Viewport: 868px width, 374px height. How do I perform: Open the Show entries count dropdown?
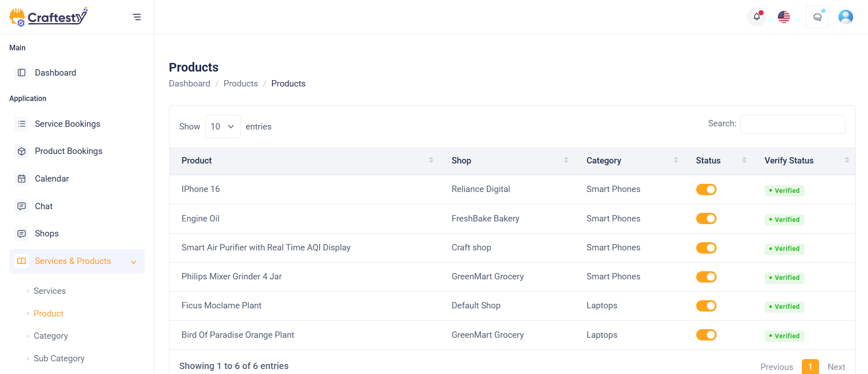point(223,127)
